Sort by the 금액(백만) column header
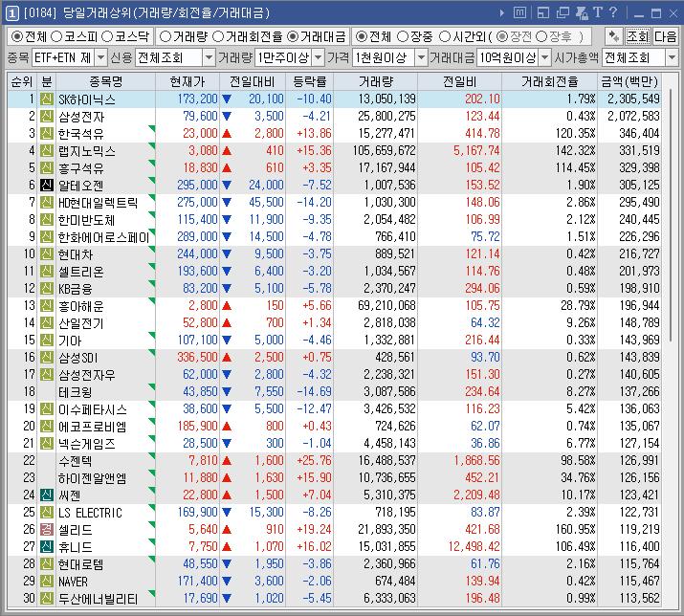Screen dimensions: 684x616 coord(629,81)
